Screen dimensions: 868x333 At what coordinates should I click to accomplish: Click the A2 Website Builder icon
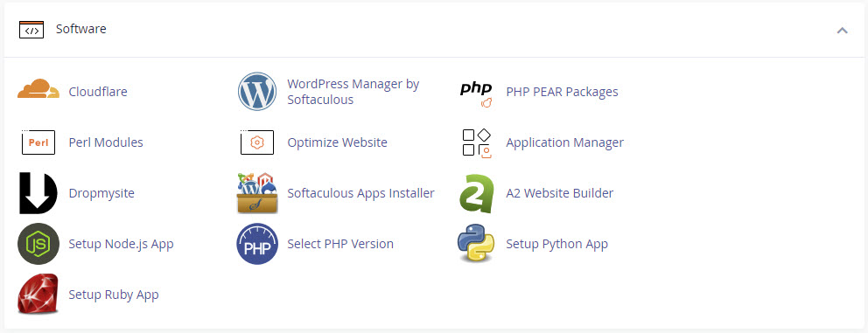(476, 194)
